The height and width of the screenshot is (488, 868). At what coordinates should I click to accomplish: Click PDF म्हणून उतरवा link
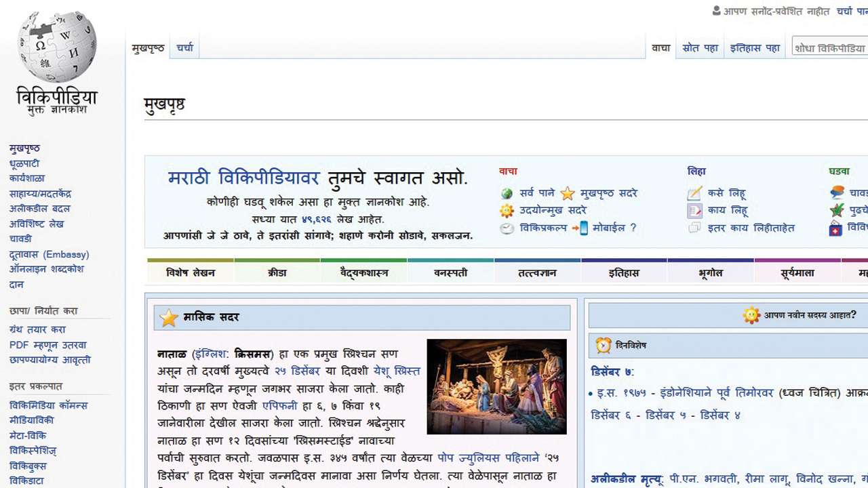tap(48, 345)
